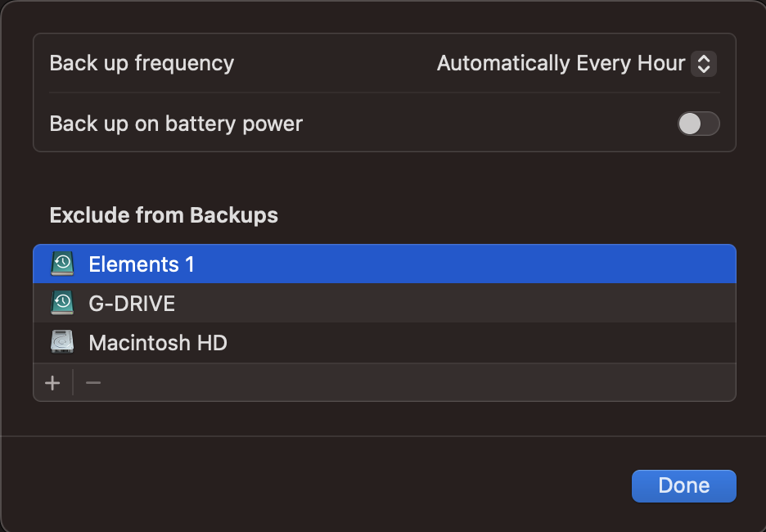
Task: Click blank area right of Macintosh HD row
Action: (491, 343)
